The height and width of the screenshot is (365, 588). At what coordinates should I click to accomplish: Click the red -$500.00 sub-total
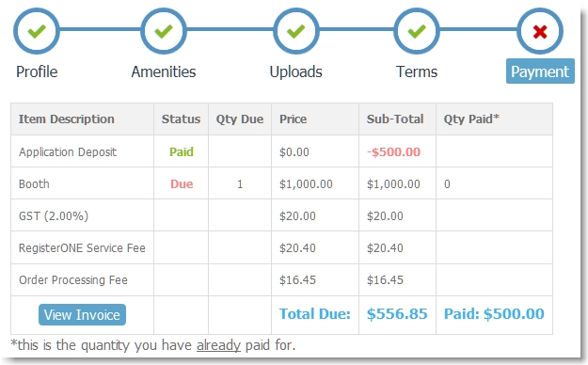[394, 151]
